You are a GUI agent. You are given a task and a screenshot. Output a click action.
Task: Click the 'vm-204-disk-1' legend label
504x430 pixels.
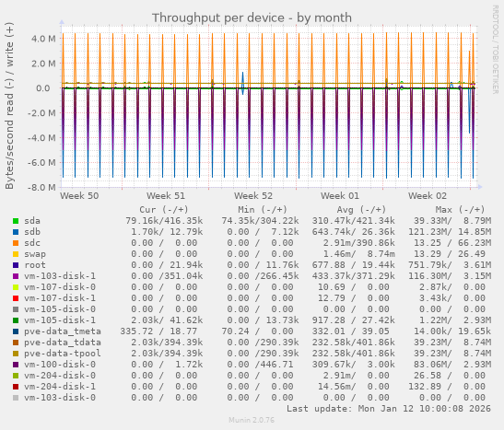click(60, 387)
